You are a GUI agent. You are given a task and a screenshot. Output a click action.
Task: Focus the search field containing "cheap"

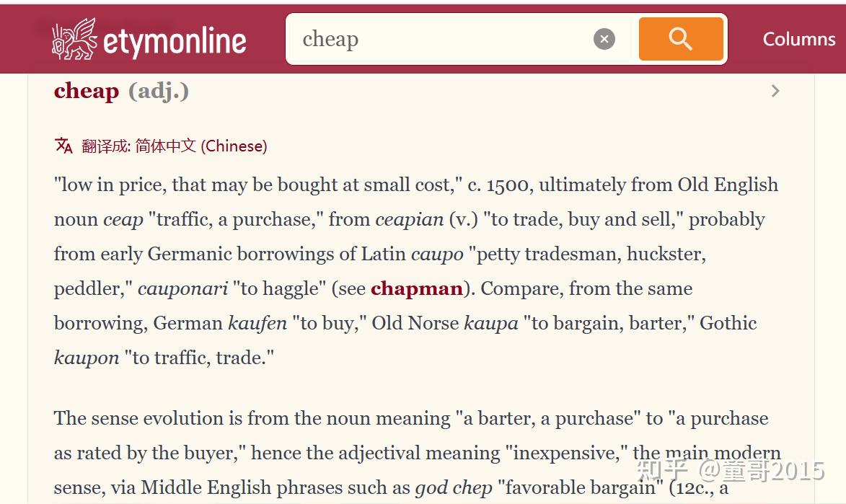coord(440,39)
